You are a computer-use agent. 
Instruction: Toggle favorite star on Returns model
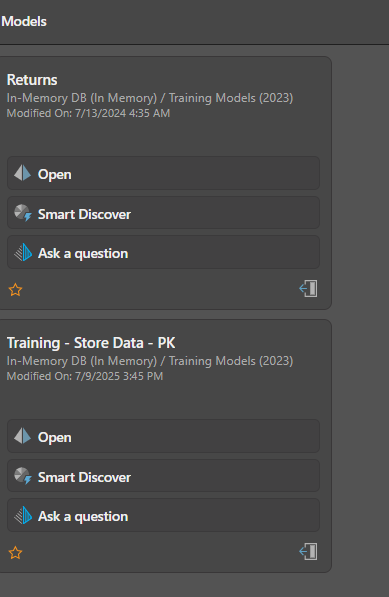[15, 290]
